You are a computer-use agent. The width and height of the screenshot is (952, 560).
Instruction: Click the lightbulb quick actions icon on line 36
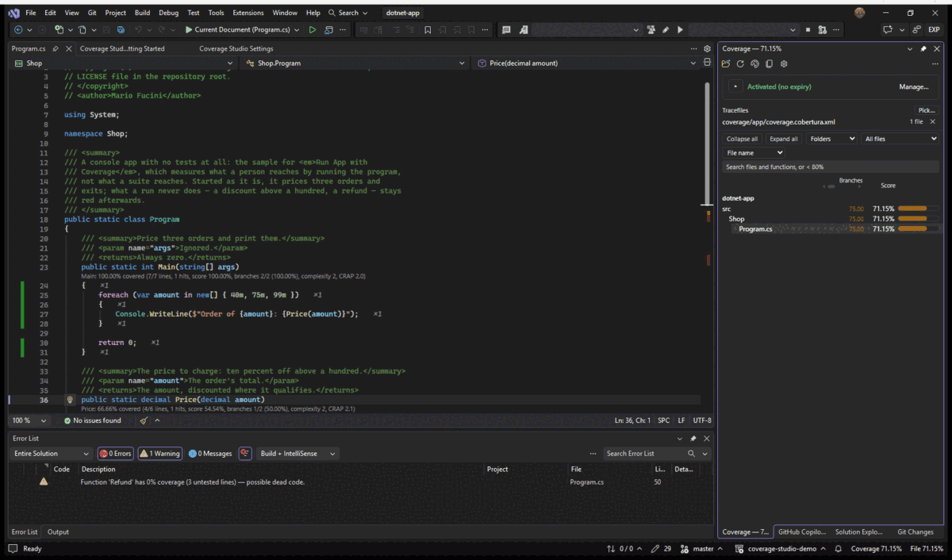[x=70, y=400]
